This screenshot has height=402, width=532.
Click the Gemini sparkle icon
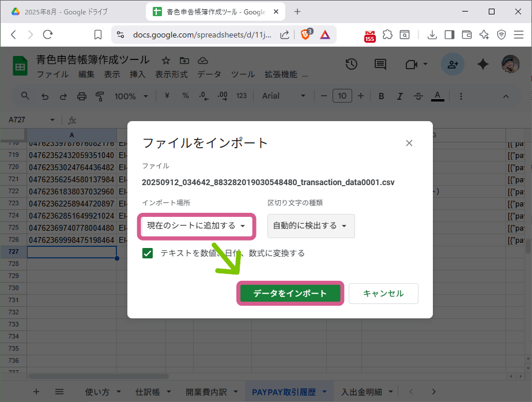click(482, 64)
